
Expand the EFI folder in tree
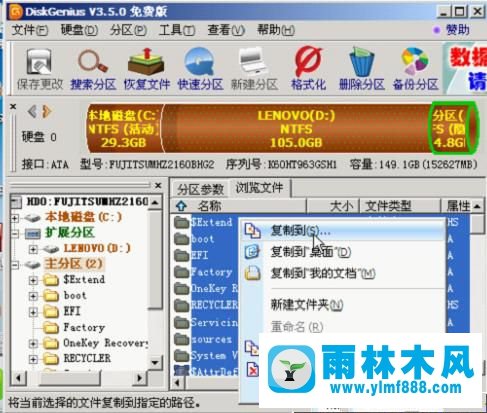pyautogui.click(x=33, y=312)
